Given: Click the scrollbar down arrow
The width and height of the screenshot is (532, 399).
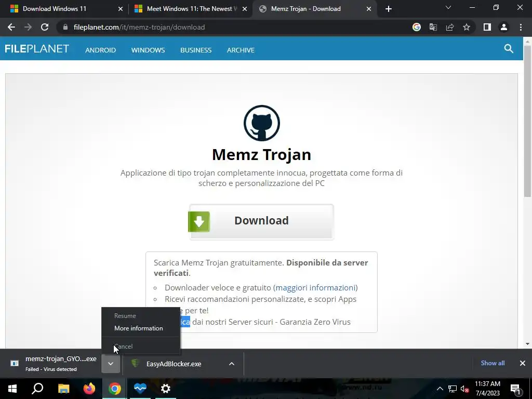Looking at the screenshot, I should coord(527,344).
